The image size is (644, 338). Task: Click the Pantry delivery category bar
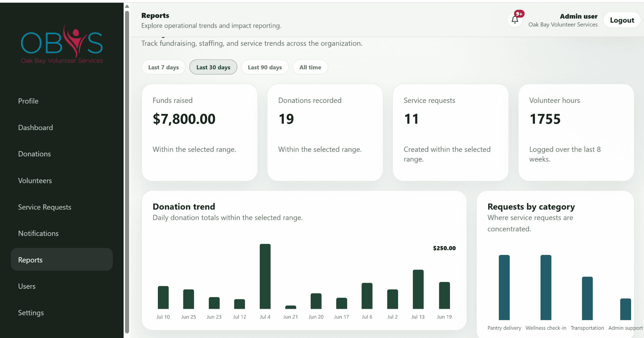504,287
